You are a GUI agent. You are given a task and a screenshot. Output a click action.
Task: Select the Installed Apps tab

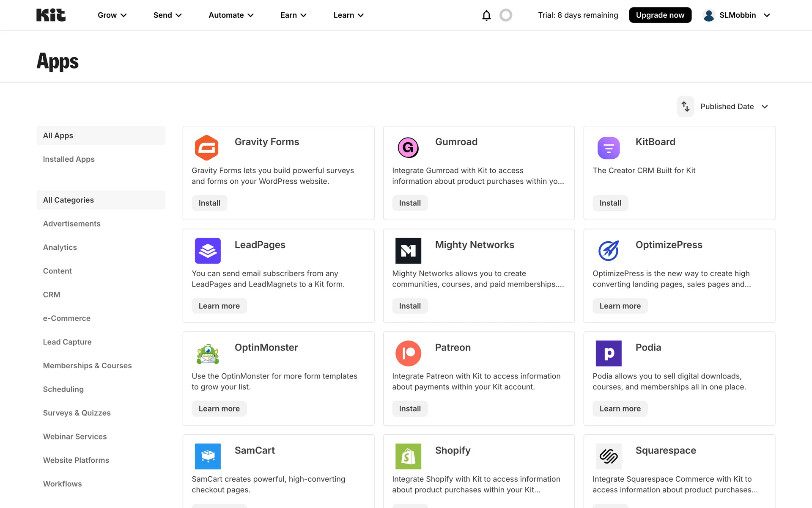pos(69,159)
